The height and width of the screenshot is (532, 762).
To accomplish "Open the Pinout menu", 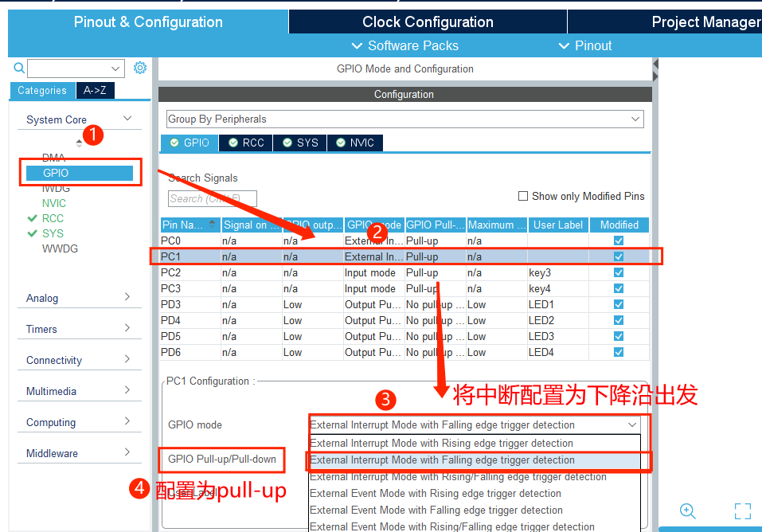I will tap(585, 45).
